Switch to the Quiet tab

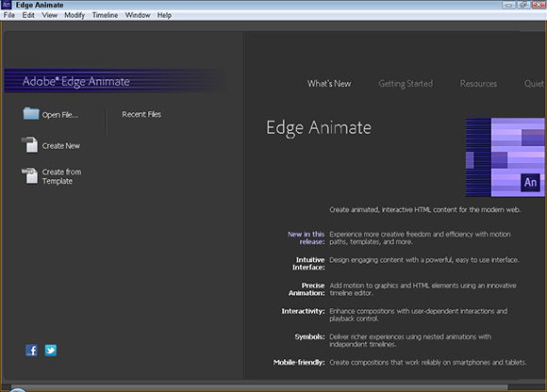click(534, 84)
